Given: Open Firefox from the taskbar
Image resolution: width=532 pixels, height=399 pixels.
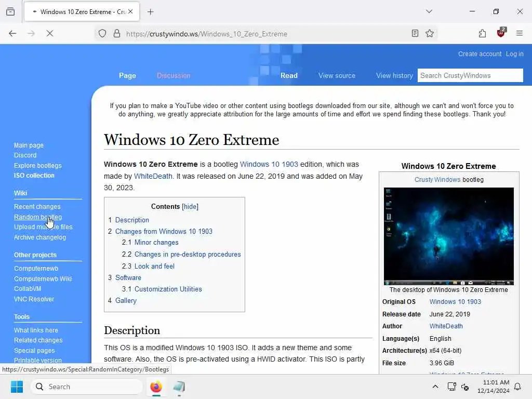Looking at the screenshot, I should (156, 387).
